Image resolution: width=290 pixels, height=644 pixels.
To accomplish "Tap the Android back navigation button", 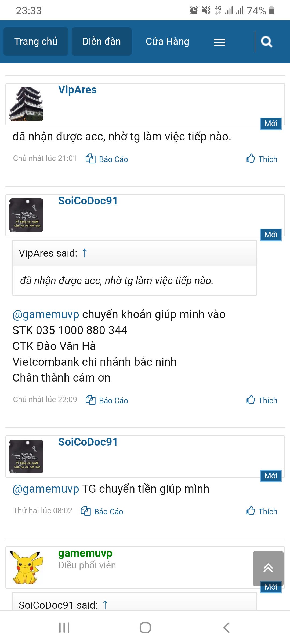I will coord(226,628).
